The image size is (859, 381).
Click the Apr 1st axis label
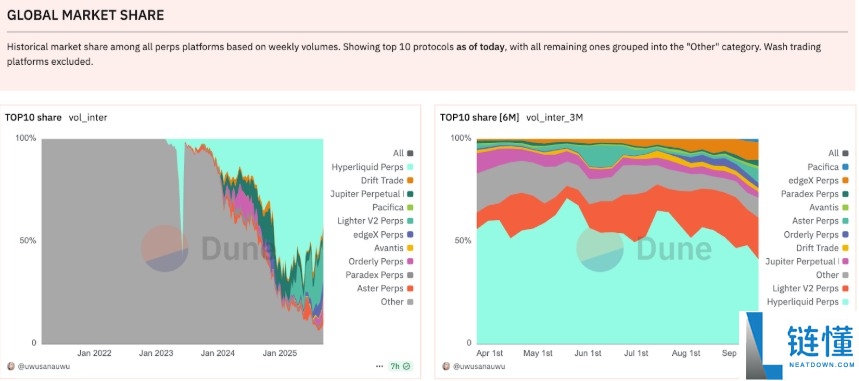coord(490,353)
